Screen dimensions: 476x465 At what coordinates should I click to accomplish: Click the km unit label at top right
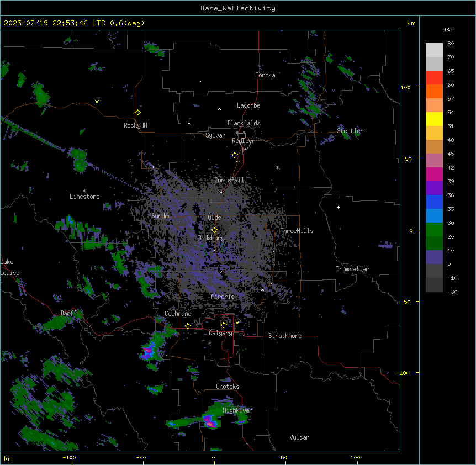tap(411, 23)
